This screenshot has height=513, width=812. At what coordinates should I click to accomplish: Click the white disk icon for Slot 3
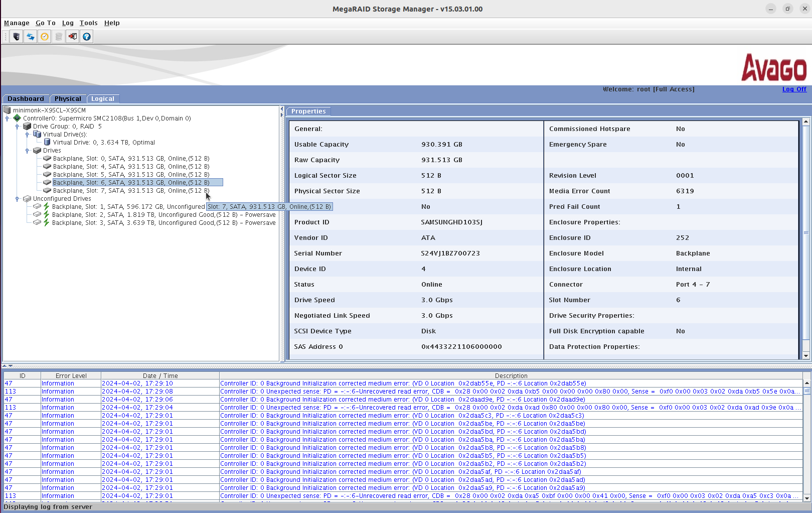tap(37, 222)
